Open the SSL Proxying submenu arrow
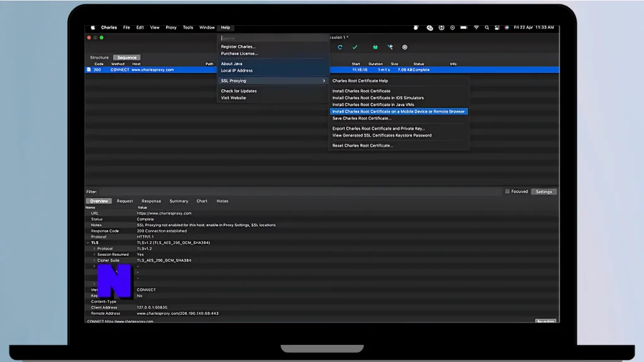Image resolution: width=644 pixels, height=362 pixels. [x=324, y=81]
